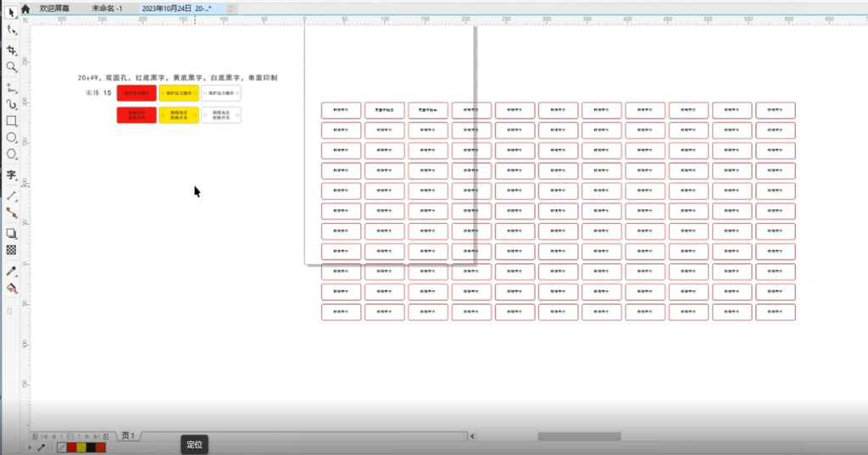Click the Home icon in tab bar
The height and width of the screenshot is (455, 868).
pyautogui.click(x=25, y=8)
